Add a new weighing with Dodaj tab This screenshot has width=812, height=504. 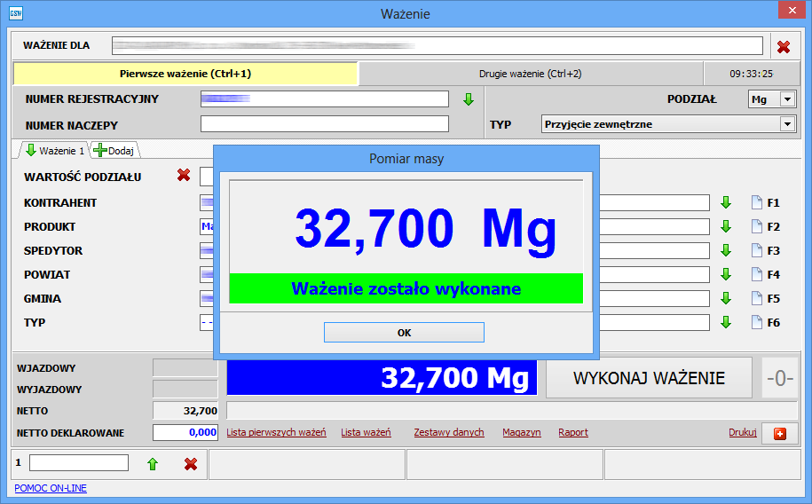(114, 151)
